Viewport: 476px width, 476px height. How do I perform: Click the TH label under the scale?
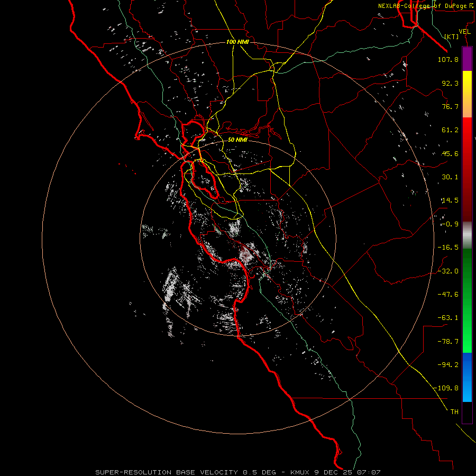[x=454, y=412]
